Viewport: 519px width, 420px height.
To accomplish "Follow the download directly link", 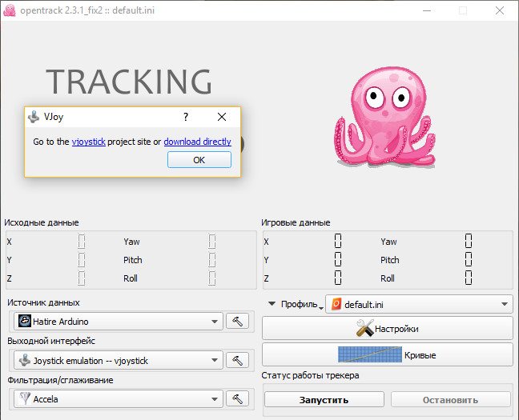I will click(197, 142).
